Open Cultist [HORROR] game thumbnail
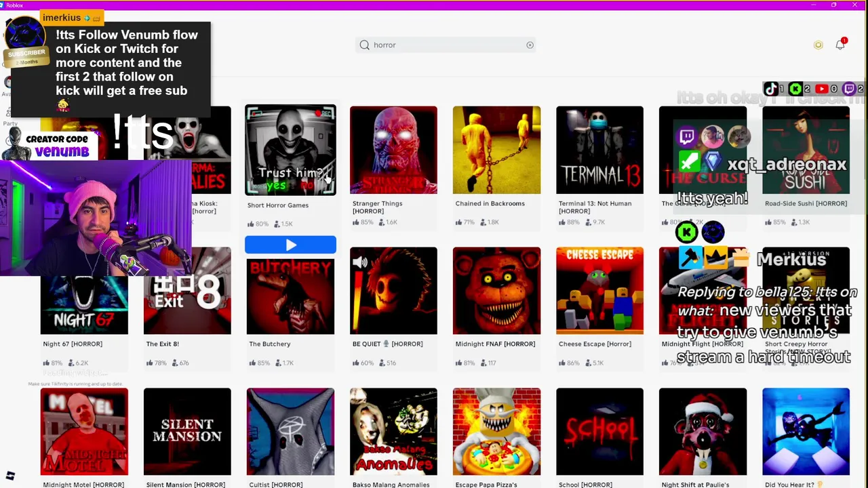 click(x=290, y=432)
